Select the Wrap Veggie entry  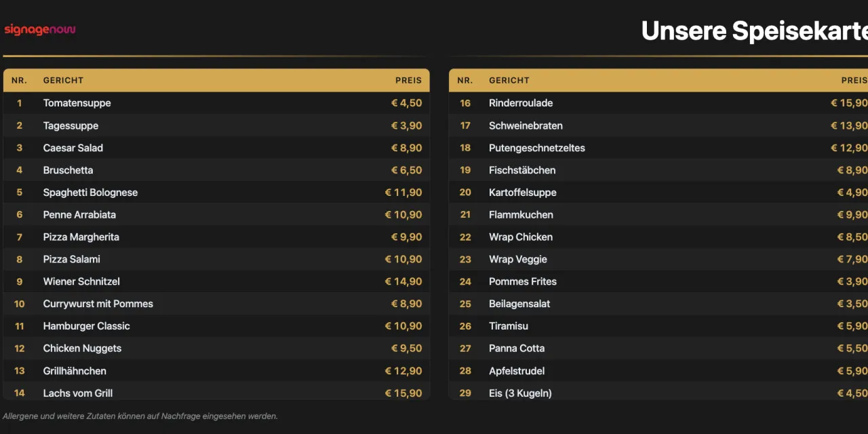point(658,259)
